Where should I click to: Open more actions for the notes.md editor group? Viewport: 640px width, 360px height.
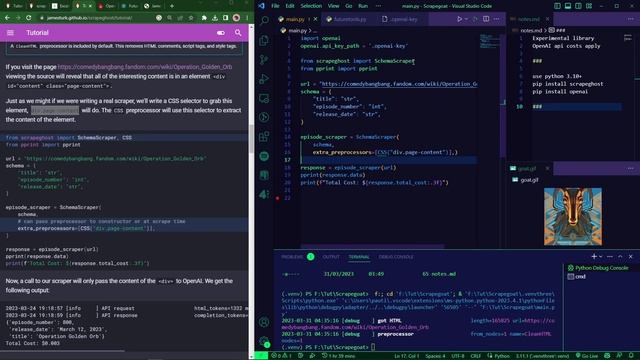click(x=631, y=19)
